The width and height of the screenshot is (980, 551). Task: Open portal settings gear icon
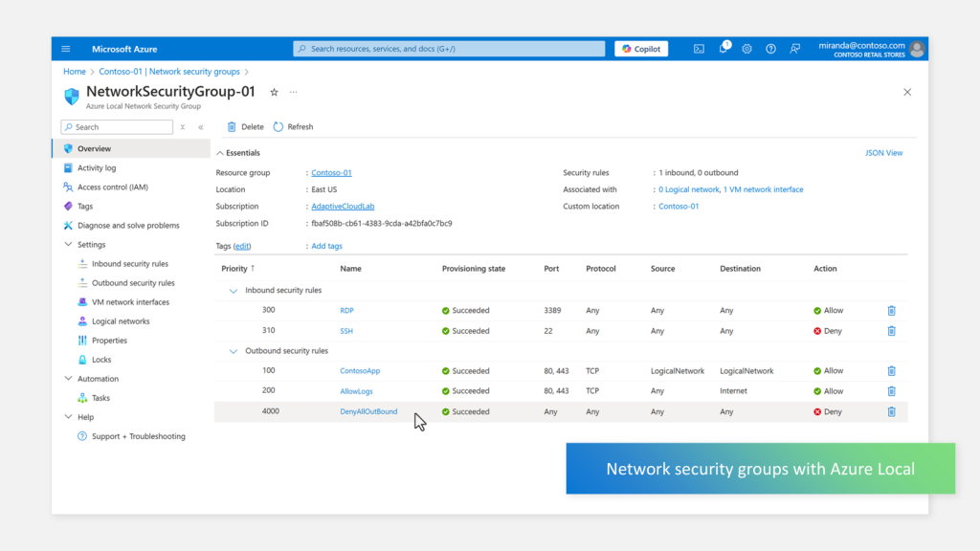[x=746, y=49]
